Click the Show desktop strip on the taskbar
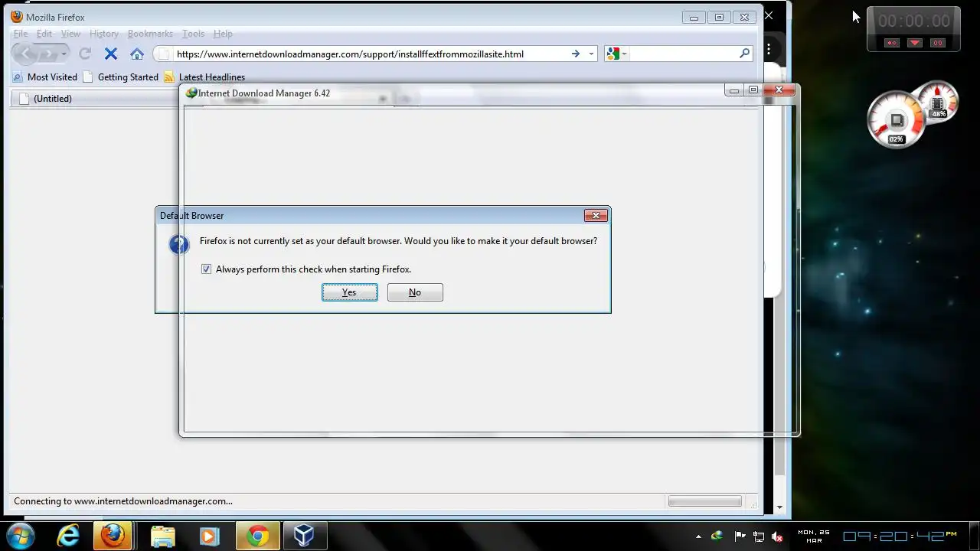The width and height of the screenshot is (980, 551). pos(974,536)
